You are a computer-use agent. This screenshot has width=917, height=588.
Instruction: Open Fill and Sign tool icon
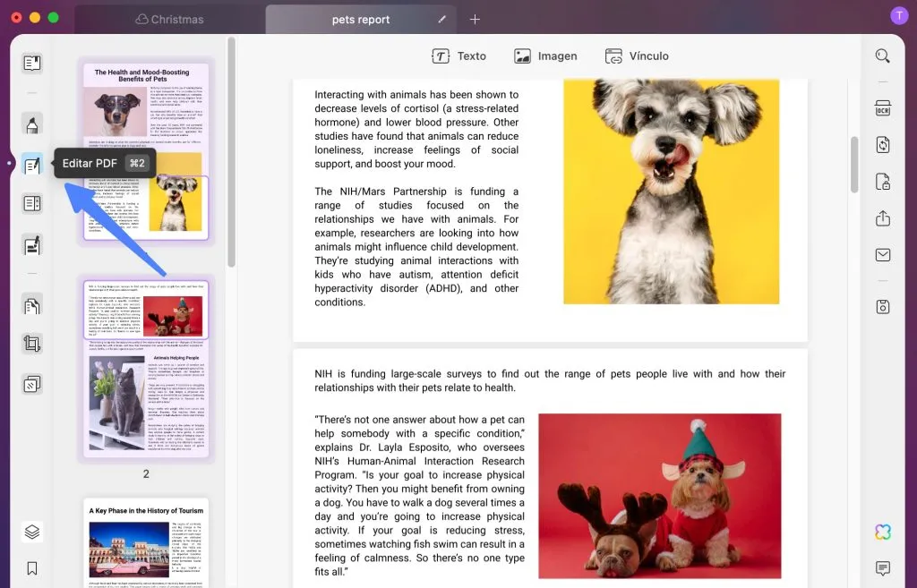(32, 245)
